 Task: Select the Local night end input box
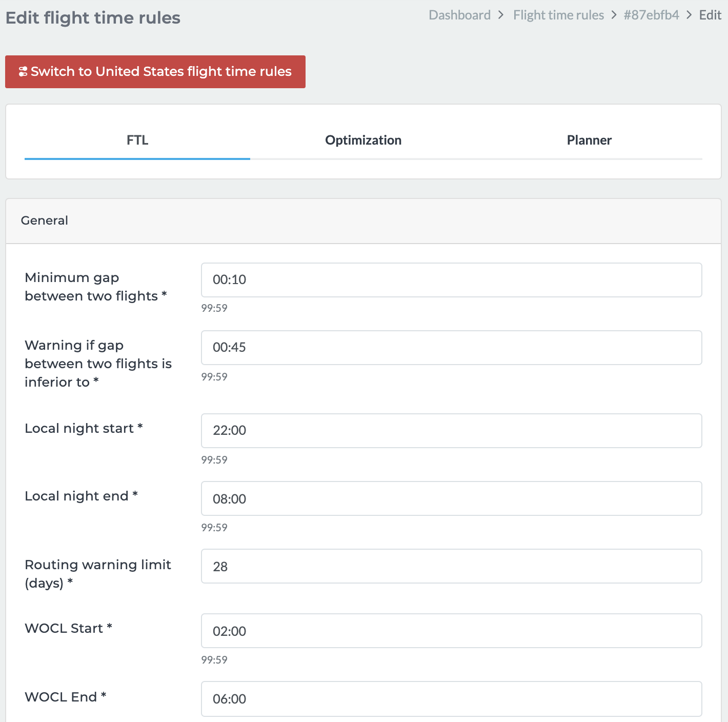451,498
